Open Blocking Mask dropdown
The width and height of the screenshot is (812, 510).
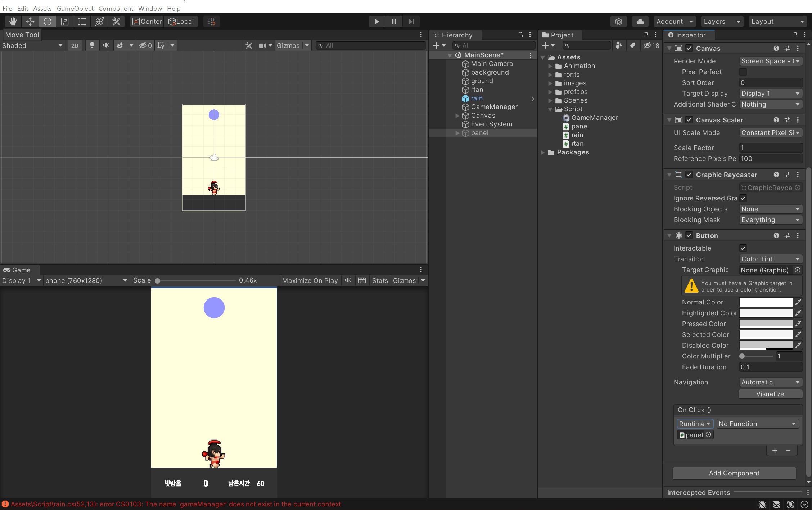coord(771,220)
